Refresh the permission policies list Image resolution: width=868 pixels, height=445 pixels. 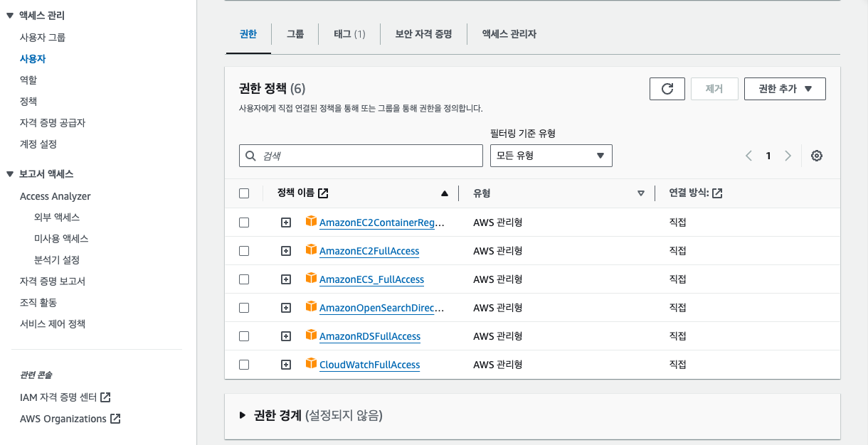667,89
